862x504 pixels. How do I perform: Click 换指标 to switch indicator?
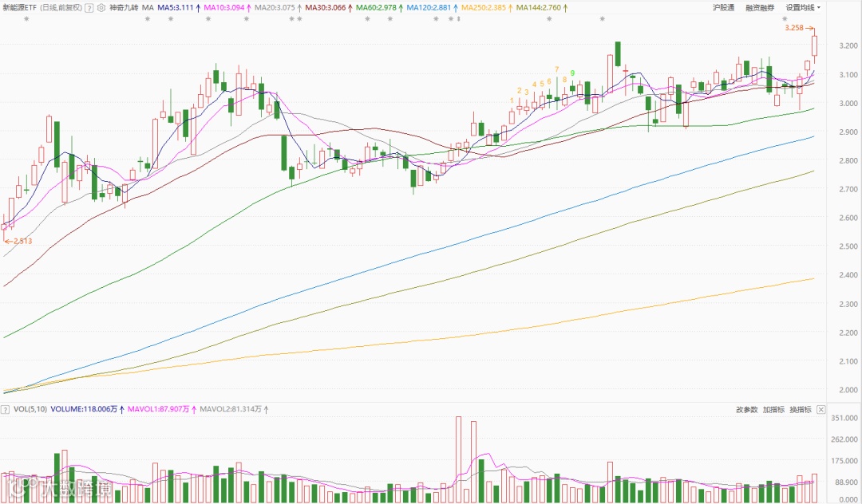pos(801,410)
